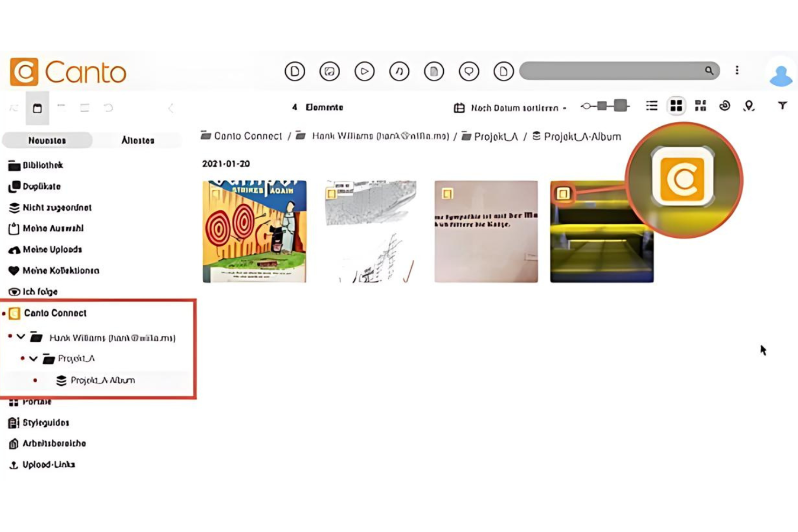798x532 pixels.
Task: Open the blue user profile avatar
Action: pyautogui.click(x=780, y=75)
